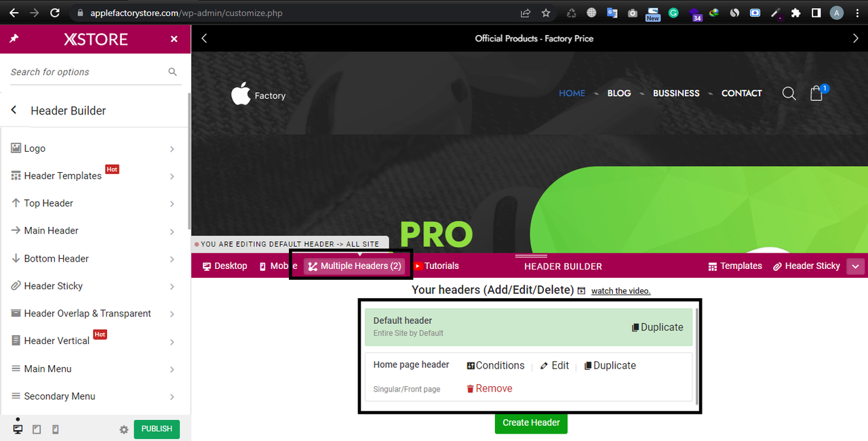Click the watch the video link

pos(620,291)
